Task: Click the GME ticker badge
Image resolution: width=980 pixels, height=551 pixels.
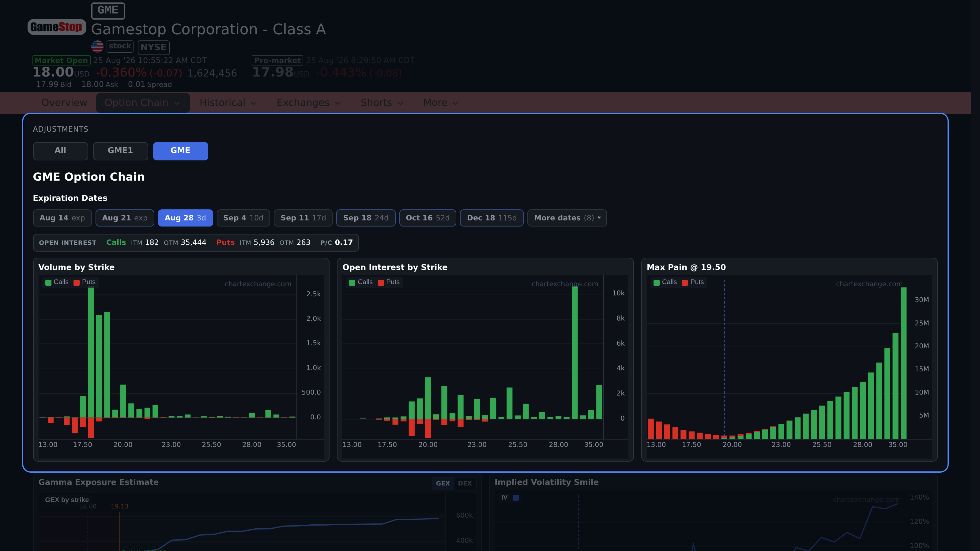Action: [x=108, y=10]
